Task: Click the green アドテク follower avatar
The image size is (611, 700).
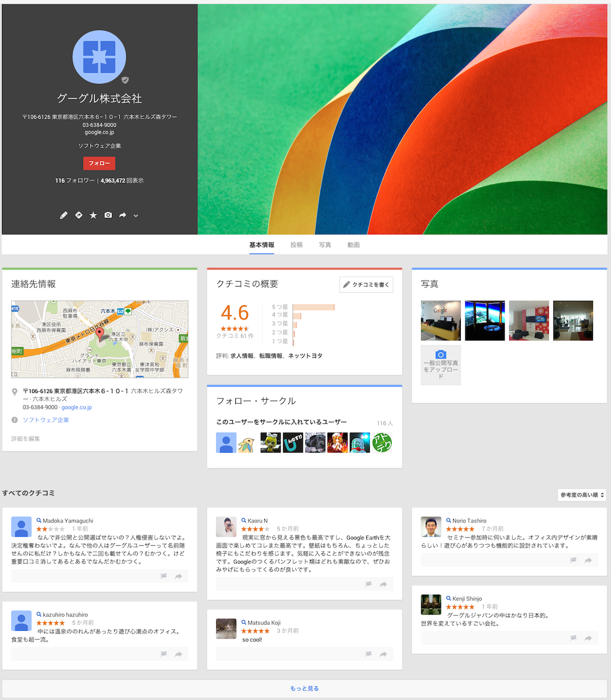Action: coord(382,442)
